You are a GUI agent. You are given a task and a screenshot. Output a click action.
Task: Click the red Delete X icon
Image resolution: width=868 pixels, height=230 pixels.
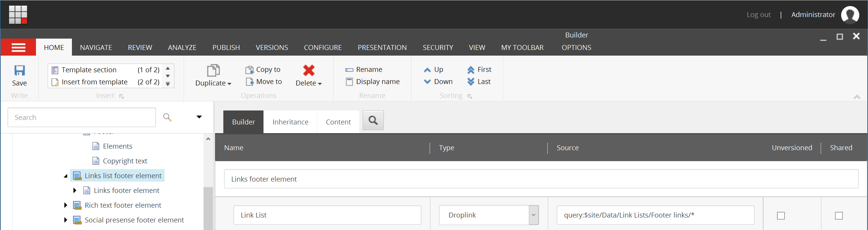pyautogui.click(x=309, y=70)
